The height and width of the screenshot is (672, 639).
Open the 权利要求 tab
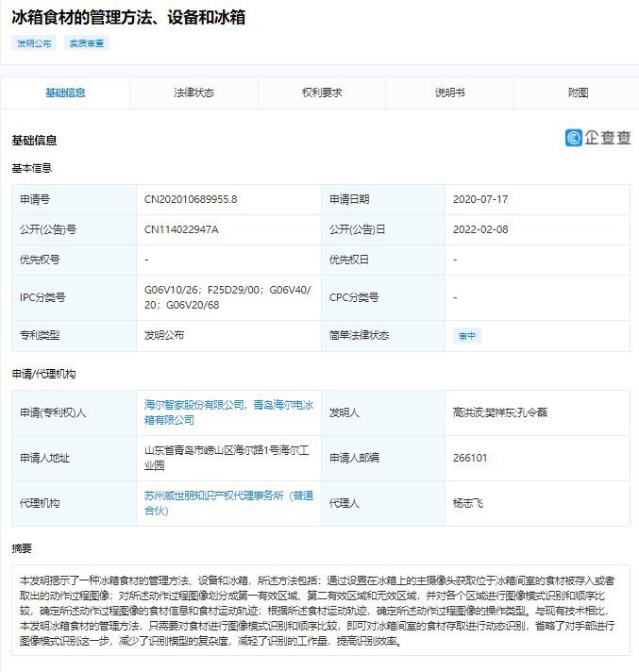pos(322,92)
